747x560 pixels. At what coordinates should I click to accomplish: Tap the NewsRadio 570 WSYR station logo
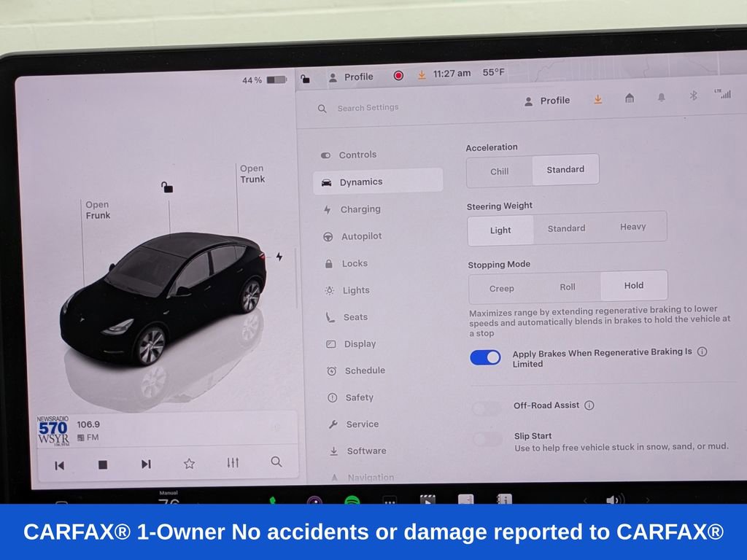tap(53, 430)
